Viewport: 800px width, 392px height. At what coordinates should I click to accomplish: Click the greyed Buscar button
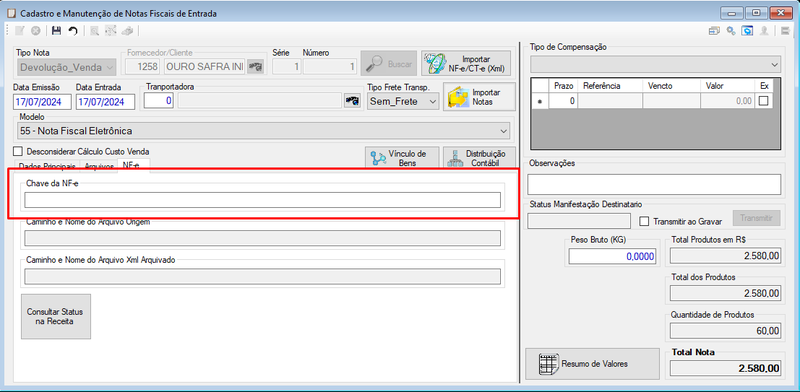coord(389,64)
